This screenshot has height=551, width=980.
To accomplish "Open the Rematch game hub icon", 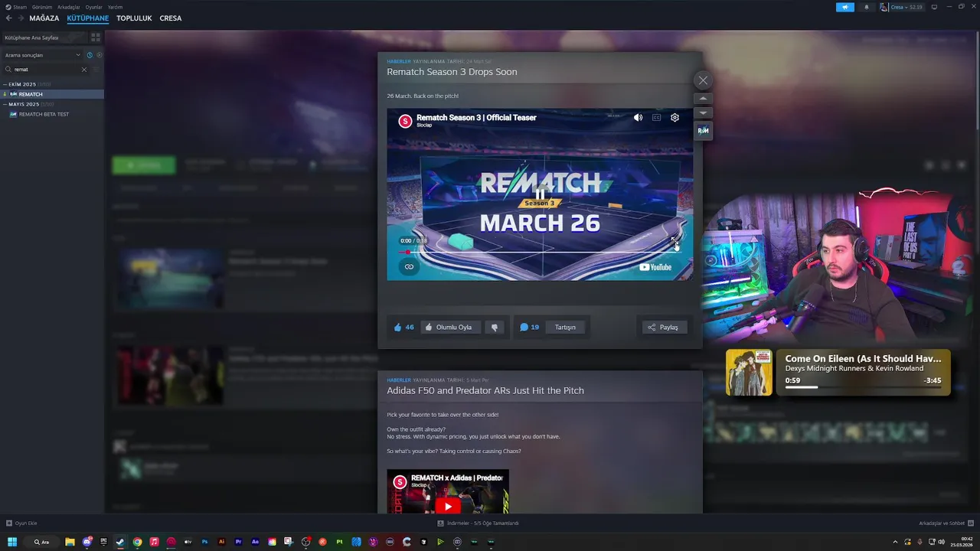I will (x=703, y=131).
